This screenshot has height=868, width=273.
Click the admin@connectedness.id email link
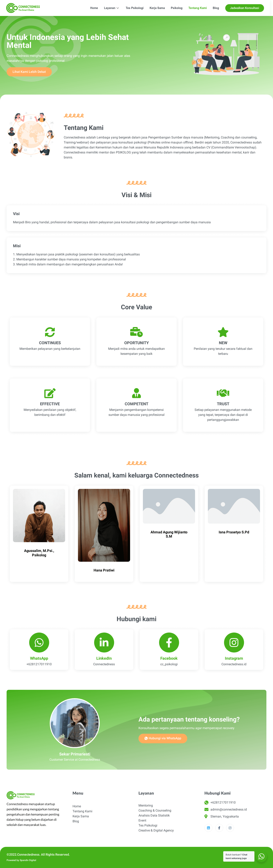coord(228,809)
